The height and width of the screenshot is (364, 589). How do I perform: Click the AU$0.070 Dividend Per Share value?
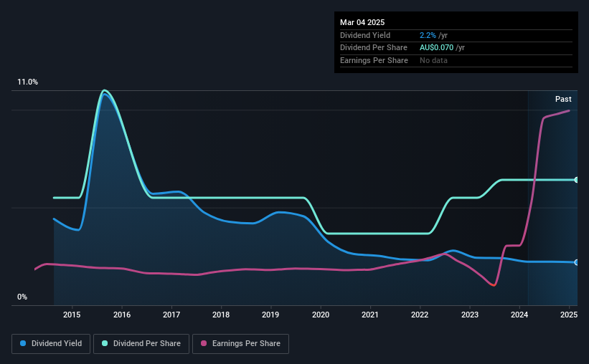[x=436, y=48]
